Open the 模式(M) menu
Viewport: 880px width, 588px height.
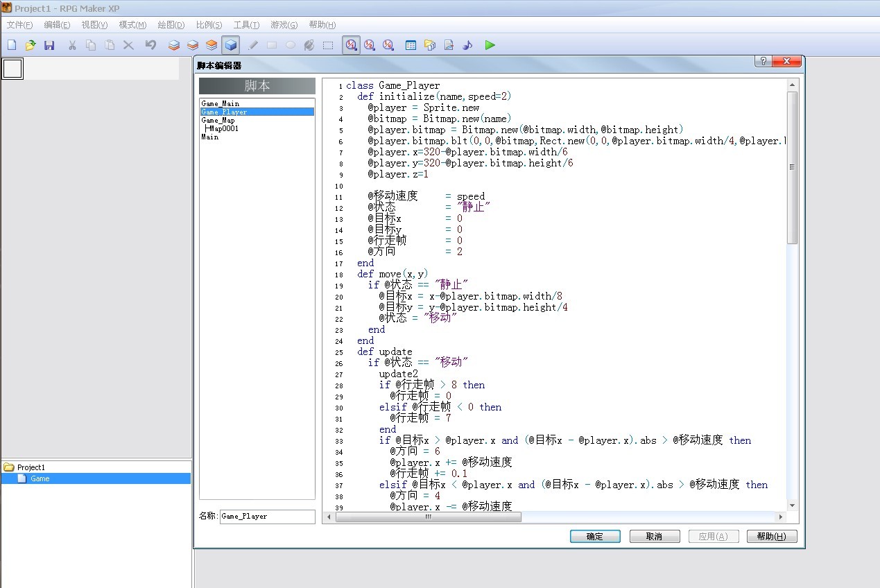(132, 25)
